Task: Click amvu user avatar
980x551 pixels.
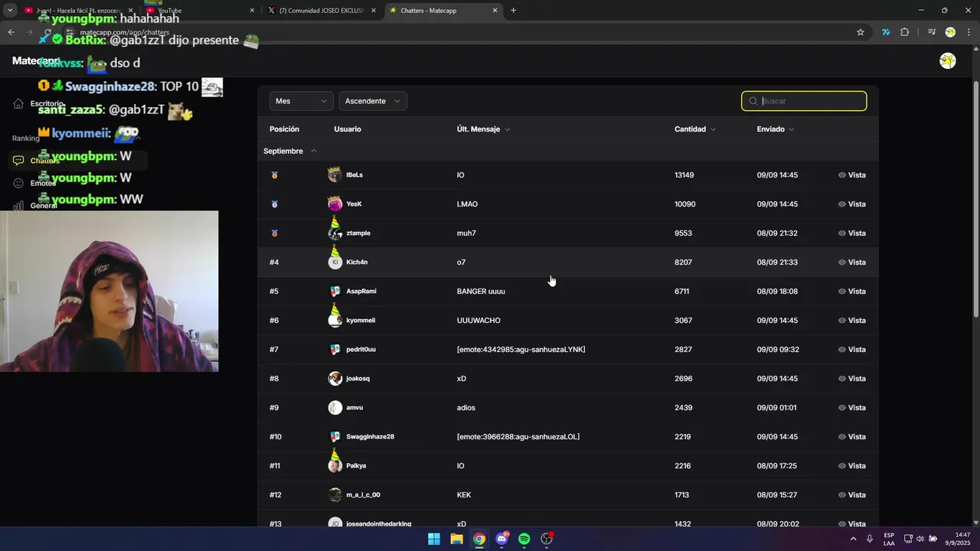Action: pos(335,408)
